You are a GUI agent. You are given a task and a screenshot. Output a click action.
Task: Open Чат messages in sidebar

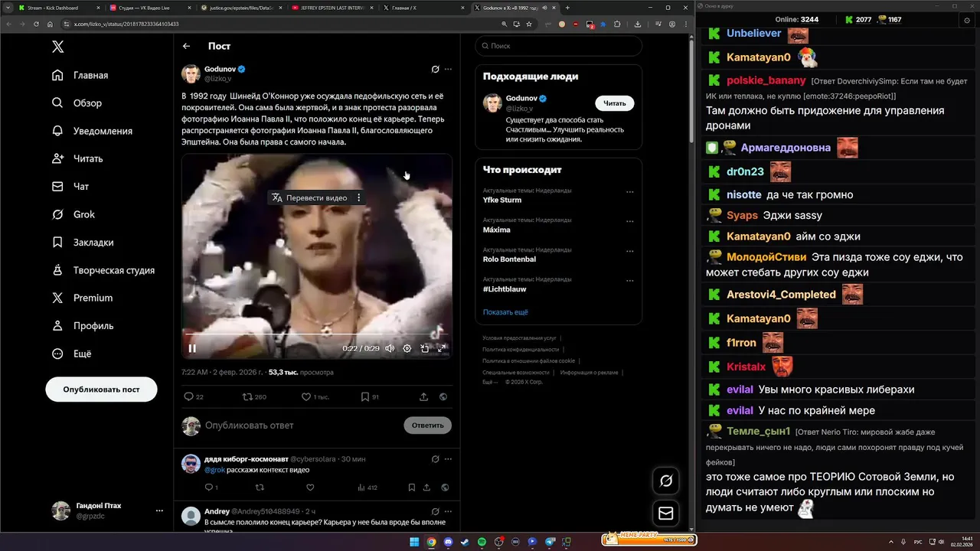coord(70,187)
